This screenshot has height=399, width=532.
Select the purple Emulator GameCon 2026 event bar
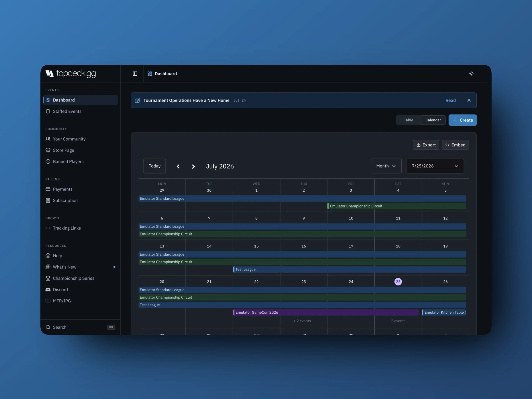(326, 312)
